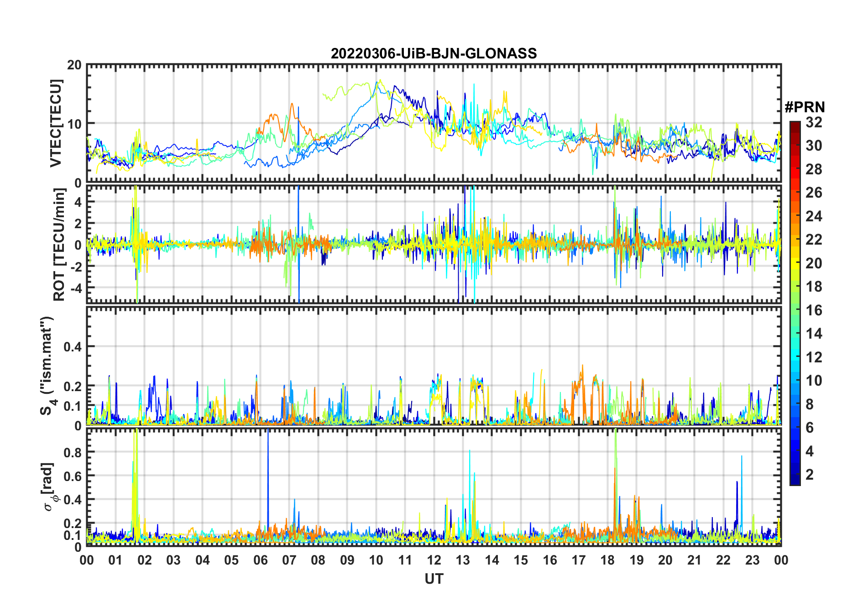Screen dimensions: 868x607
Task: Click the 26 label on the PRN colorbar
Action: click(814, 193)
